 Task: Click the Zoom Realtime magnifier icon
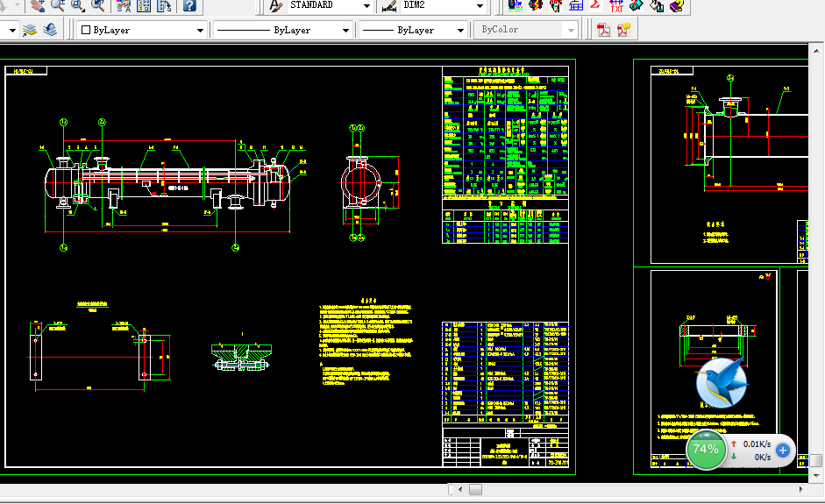(x=58, y=5)
